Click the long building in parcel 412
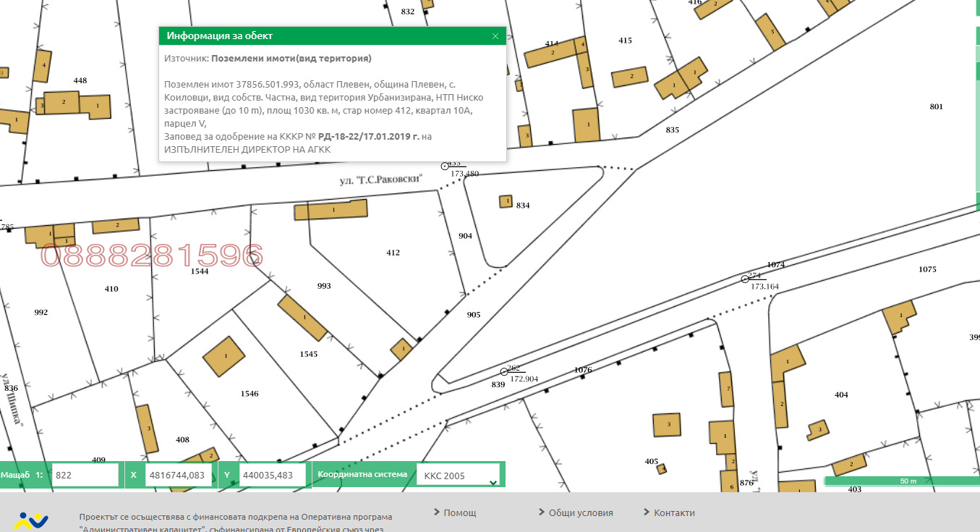This screenshot has width=980, height=532. (331, 210)
